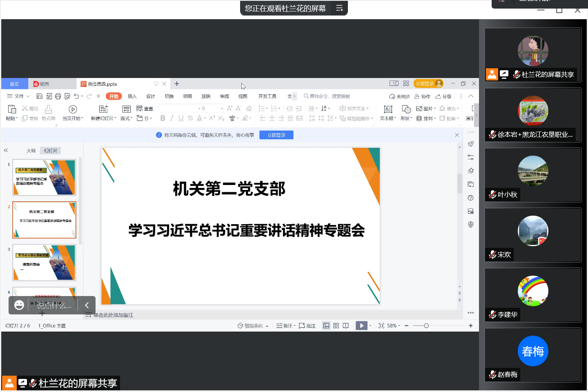Click the Undo arrow icon
This screenshot has width=588, height=392.
click(76, 96)
